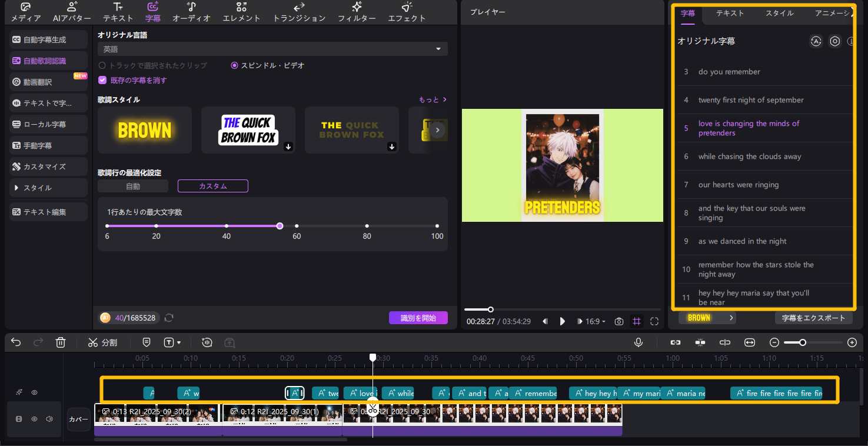Switch to the オーディオ tab
This screenshot has width=868, height=446.
click(x=191, y=12)
